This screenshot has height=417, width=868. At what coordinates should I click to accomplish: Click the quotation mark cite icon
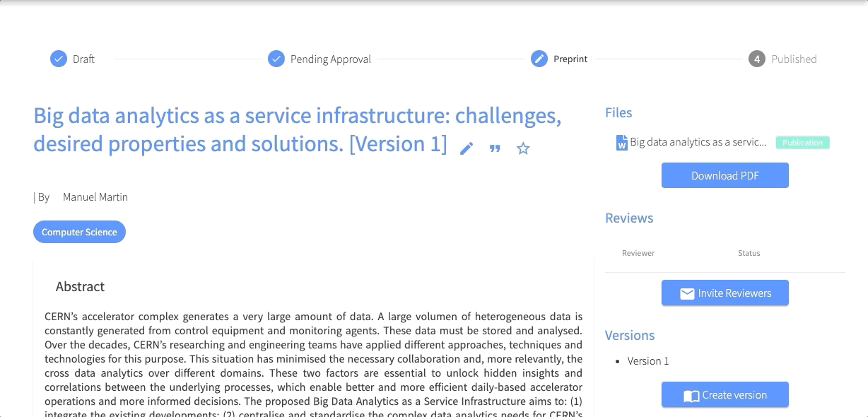click(495, 148)
